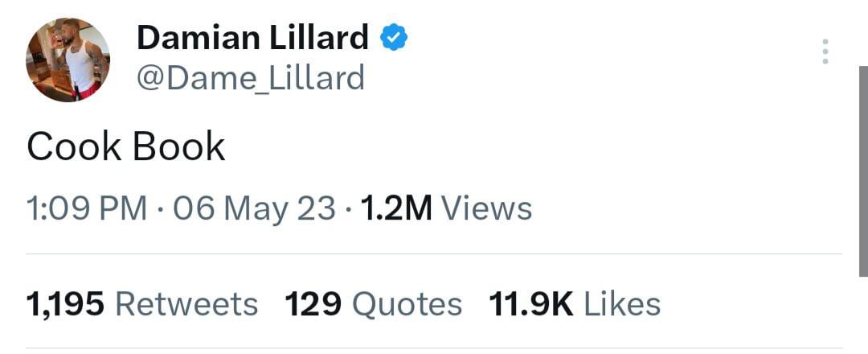This screenshot has width=868, height=354.
Task: Show the Quotes list
Action: point(407,304)
